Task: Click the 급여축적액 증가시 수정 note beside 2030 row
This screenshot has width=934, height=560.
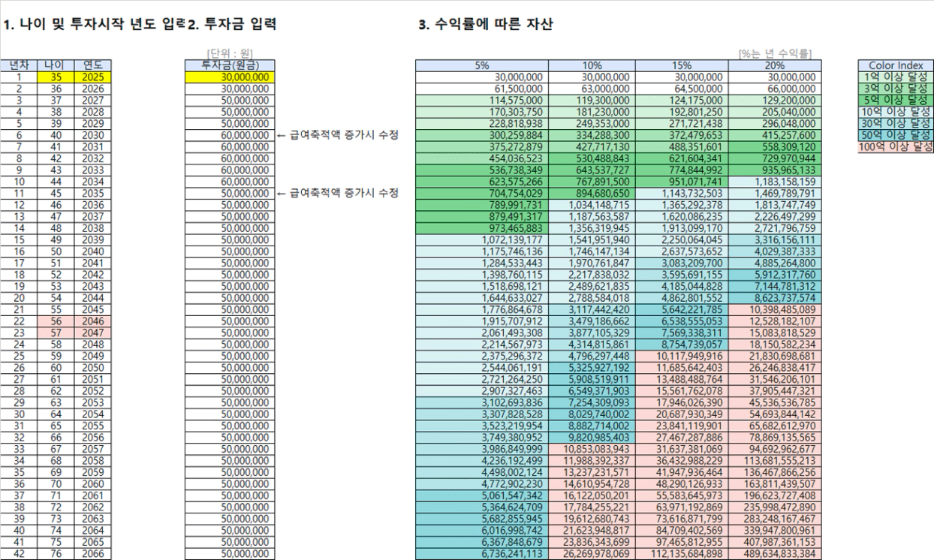Action: tap(337, 135)
